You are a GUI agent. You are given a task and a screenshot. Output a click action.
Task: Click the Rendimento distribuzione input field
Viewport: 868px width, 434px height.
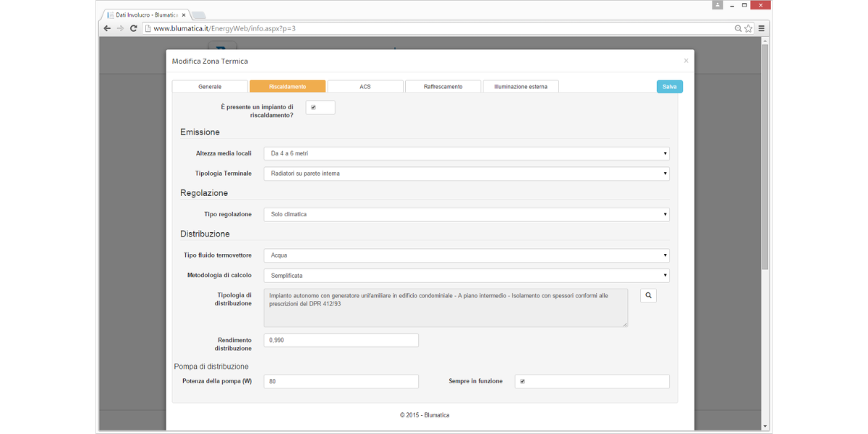pyautogui.click(x=341, y=340)
